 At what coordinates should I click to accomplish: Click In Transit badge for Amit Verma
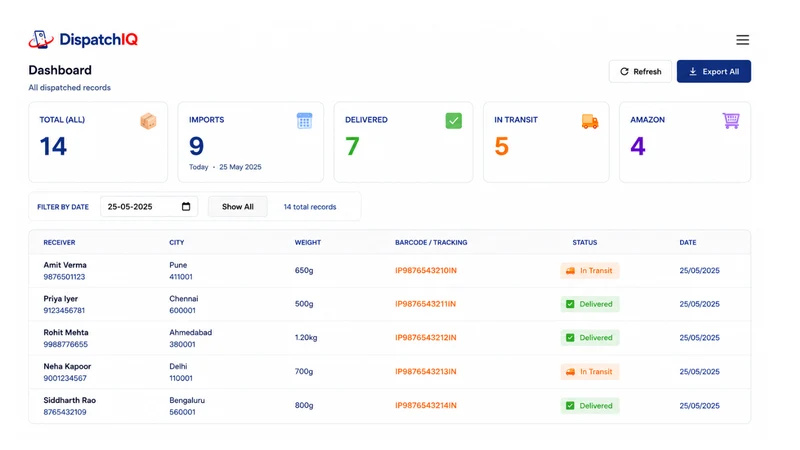(590, 270)
